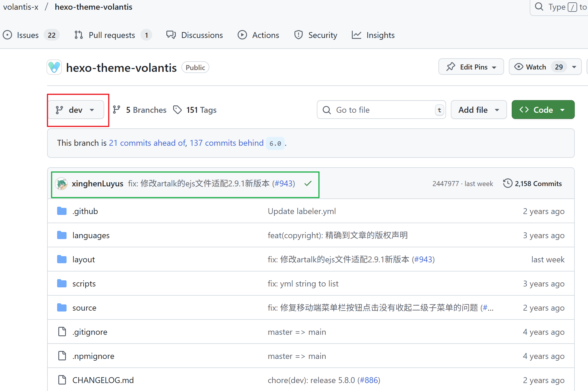The width and height of the screenshot is (588, 391).
Task: Expand the green Code dropdown
Action: coord(543,110)
